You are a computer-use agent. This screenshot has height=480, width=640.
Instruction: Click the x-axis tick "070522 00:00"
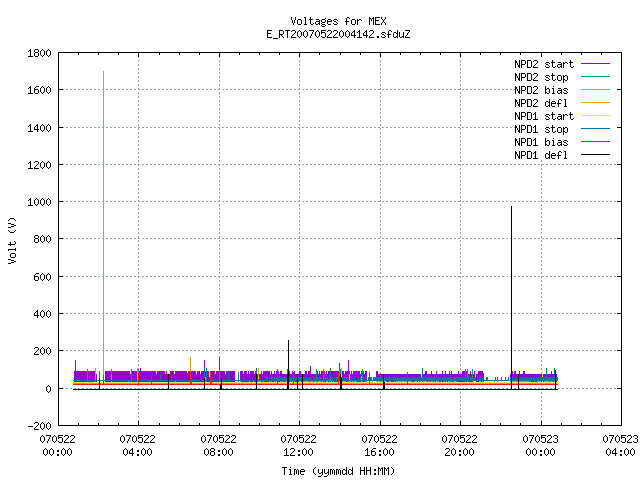coord(58,446)
